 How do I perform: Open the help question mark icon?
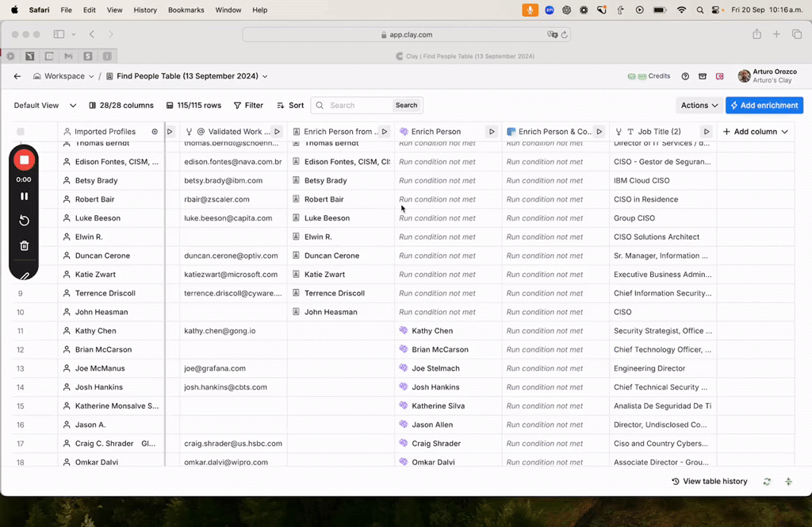coord(685,76)
